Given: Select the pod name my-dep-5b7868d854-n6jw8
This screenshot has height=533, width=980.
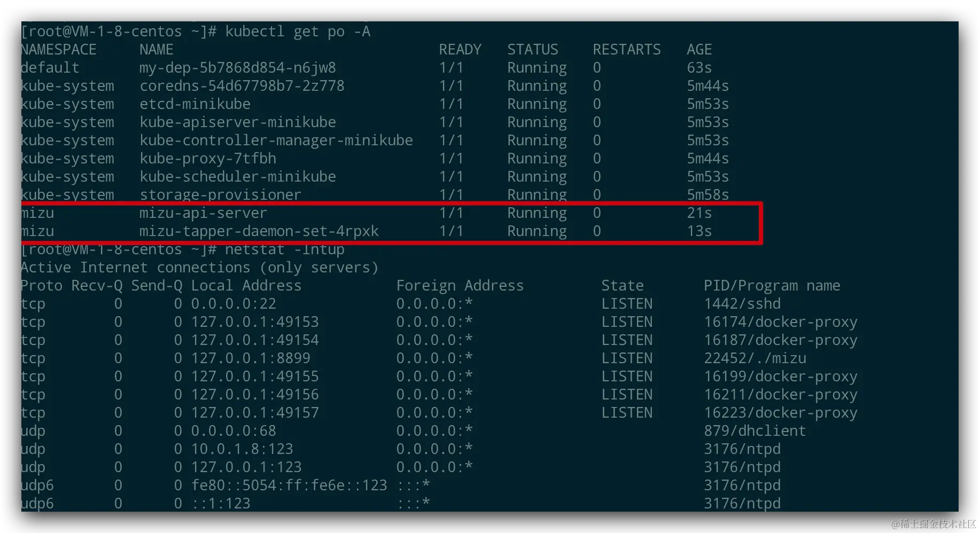Looking at the screenshot, I should click(x=238, y=68).
